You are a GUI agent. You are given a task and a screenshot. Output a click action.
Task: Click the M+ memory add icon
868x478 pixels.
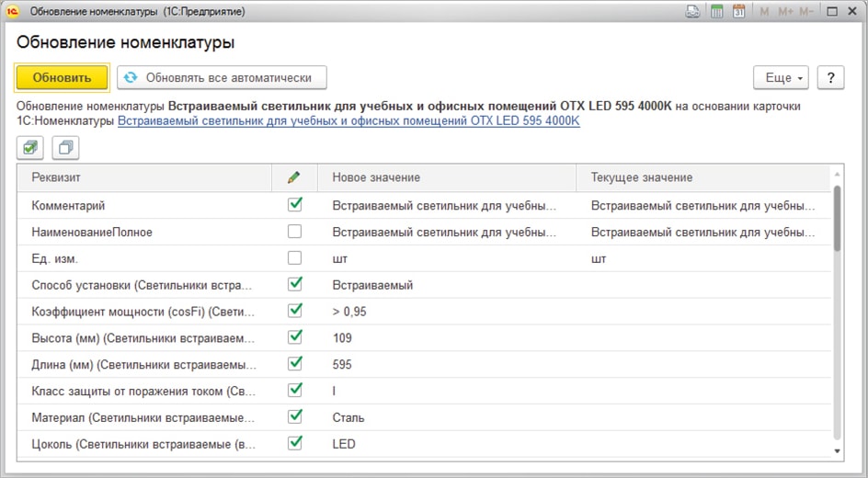[x=784, y=12]
